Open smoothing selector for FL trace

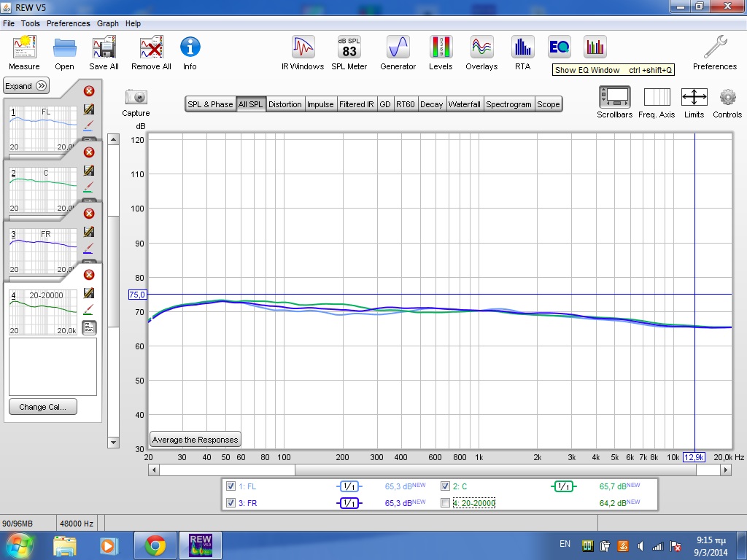point(349,486)
